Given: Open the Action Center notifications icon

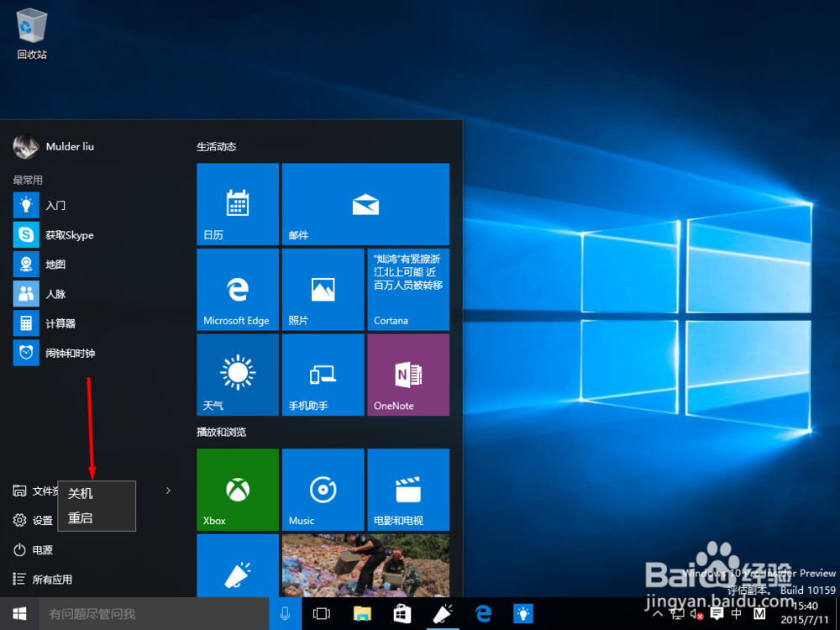Looking at the screenshot, I should pyautogui.click(x=717, y=614).
